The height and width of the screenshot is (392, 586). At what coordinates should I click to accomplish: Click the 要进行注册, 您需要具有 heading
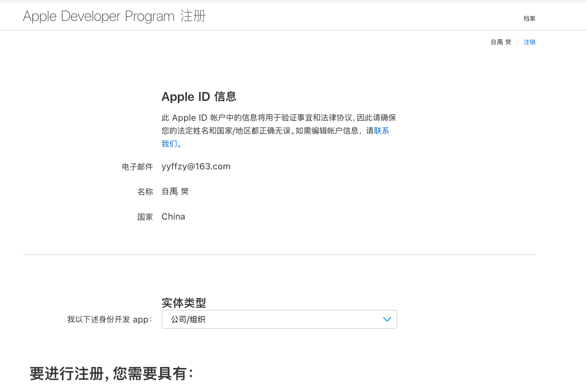pyautogui.click(x=111, y=374)
